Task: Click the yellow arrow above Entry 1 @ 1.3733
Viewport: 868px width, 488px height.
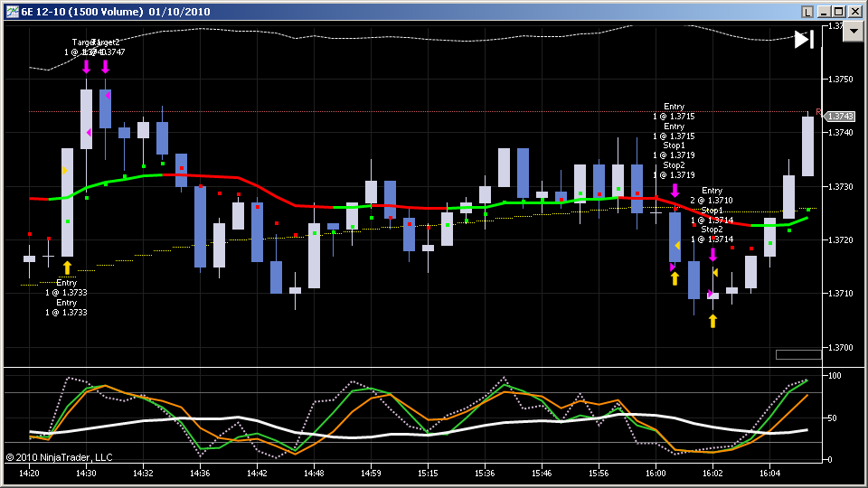Action: click(x=67, y=268)
